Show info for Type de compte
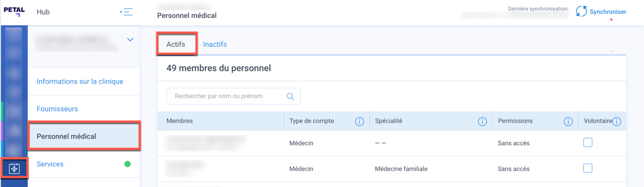The height and width of the screenshot is (187, 644). (x=359, y=122)
